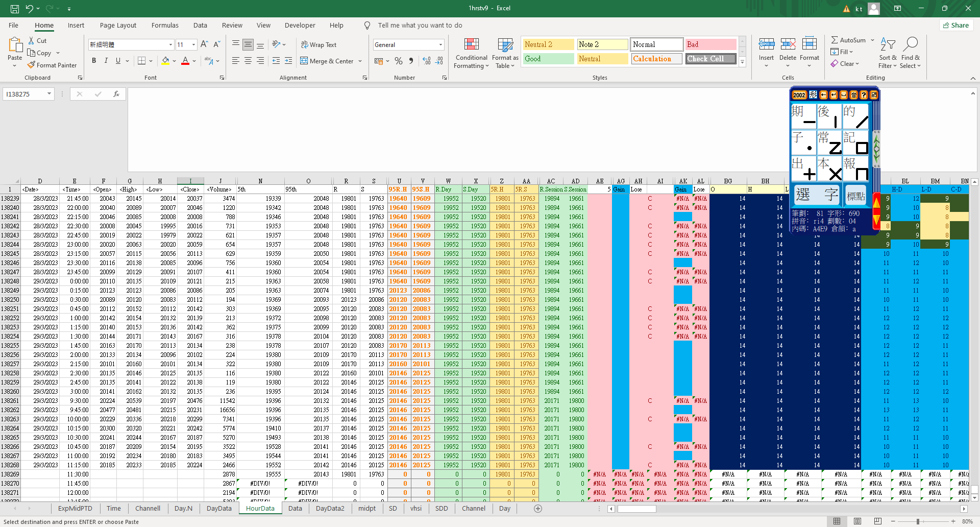This screenshot has height=527, width=980.
Task: Click the Format Painter brush icon
Action: coord(32,65)
